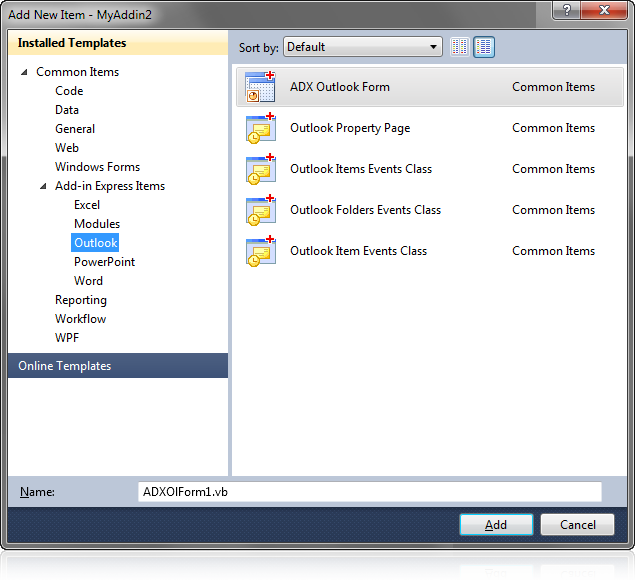
Task: Choose the Outlook Property Page template name
Action: pos(350,128)
